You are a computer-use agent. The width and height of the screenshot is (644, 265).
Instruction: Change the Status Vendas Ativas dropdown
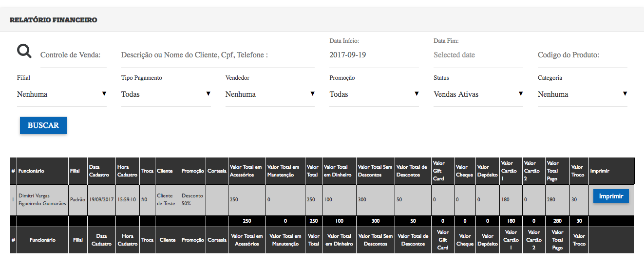(478, 94)
